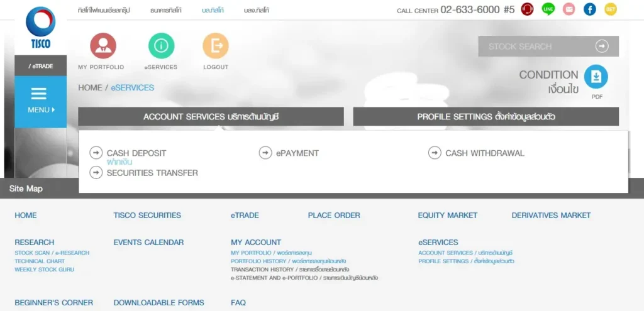
Task: Open DOWNLOADABLE FORMS link
Action: tap(159, 302)
